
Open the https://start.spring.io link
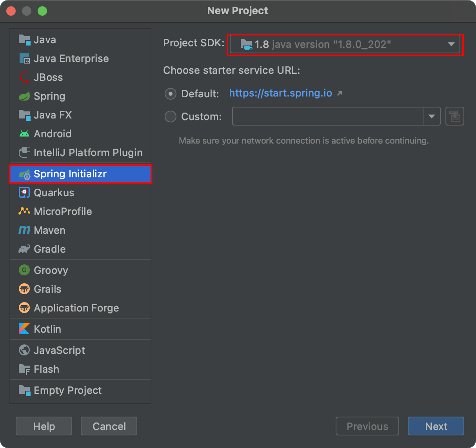tap(281, 93)
